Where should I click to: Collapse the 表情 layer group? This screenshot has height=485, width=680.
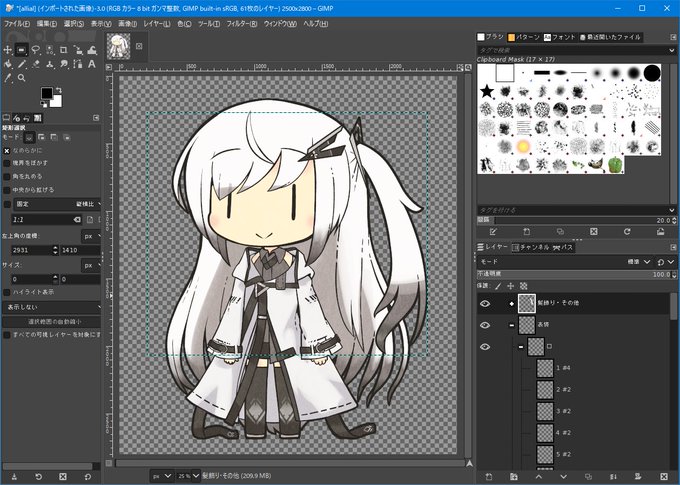pyautogui.click(x=512, y=325)
